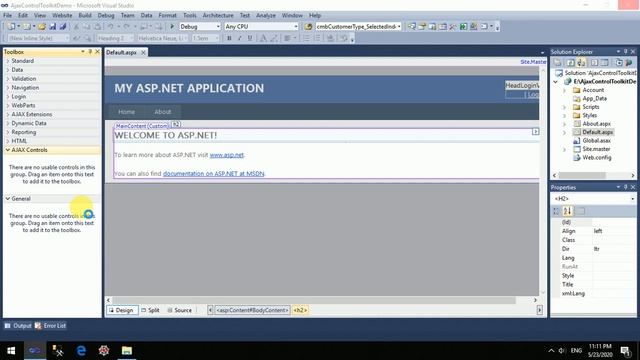Screen dimensions: 640x360
Task: Click the smart tag arrow on MainContent
Action: point(535,131)
